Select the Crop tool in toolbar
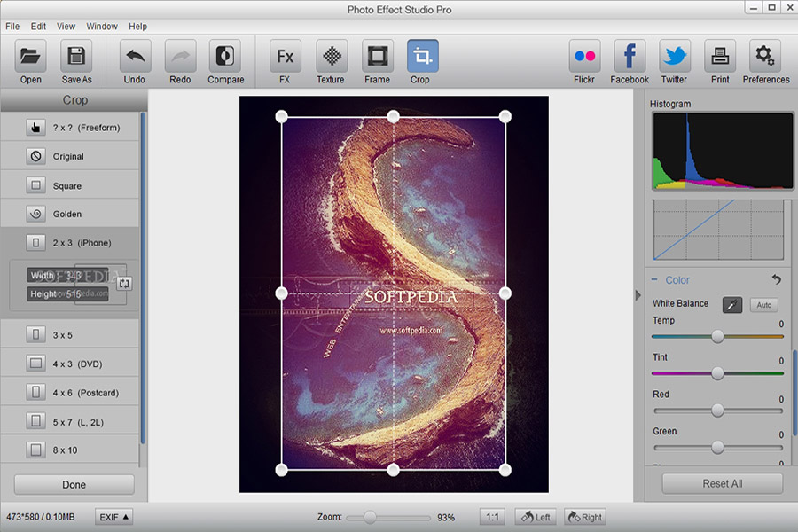This screenshot has width=798, height=532. tap(422, 56)
